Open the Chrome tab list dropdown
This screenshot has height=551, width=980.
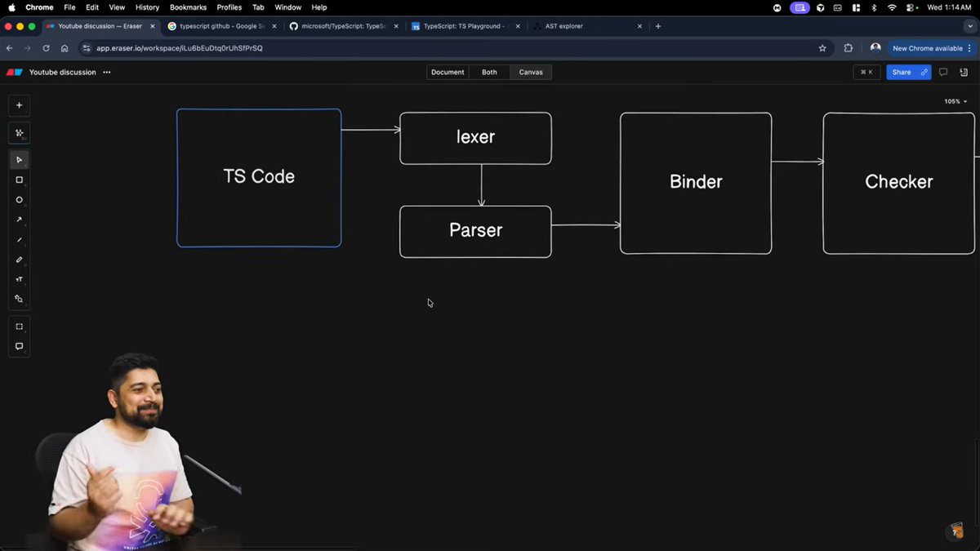tap(970, 26)
